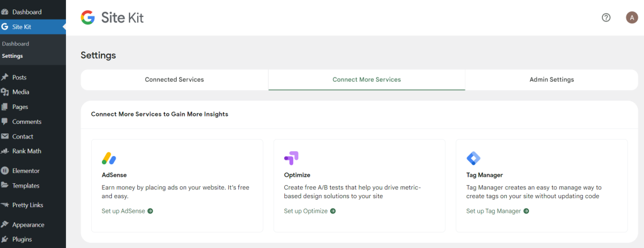This screenshot has height=248, width=644.
Task: Open the help question mark icon
Action: 606,18
